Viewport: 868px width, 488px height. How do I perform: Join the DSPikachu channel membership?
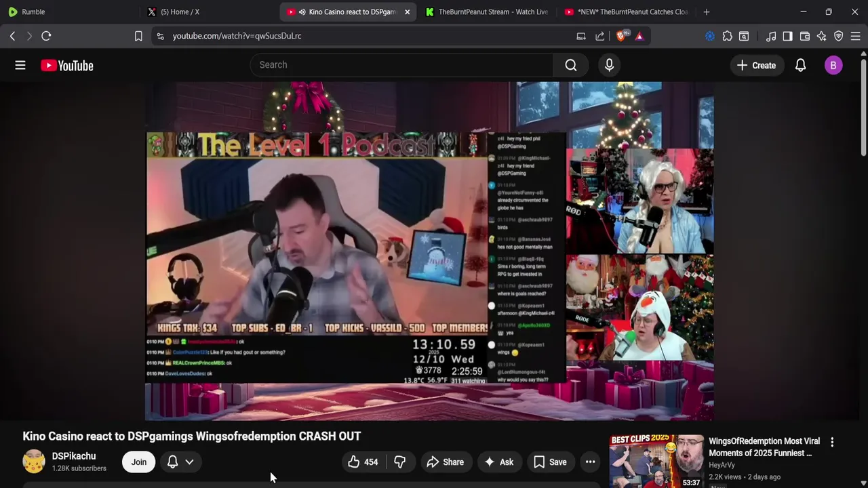(x=139, y=462)
